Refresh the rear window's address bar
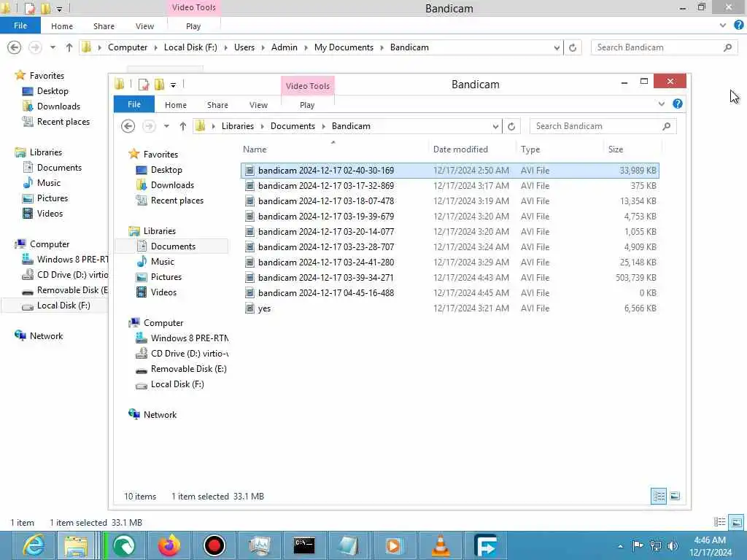 click(x=573, y=47)
